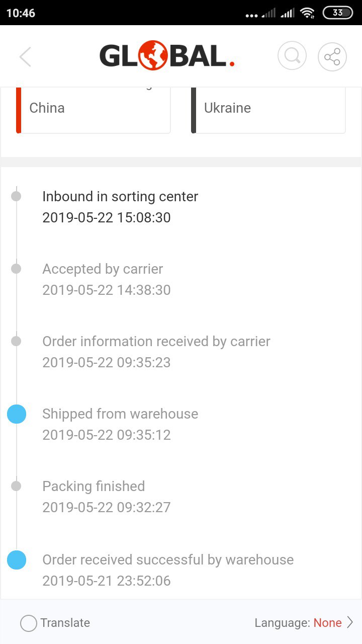Open Language: None option
The width and height of the screenshot is (362, 644).
(298, 623)
